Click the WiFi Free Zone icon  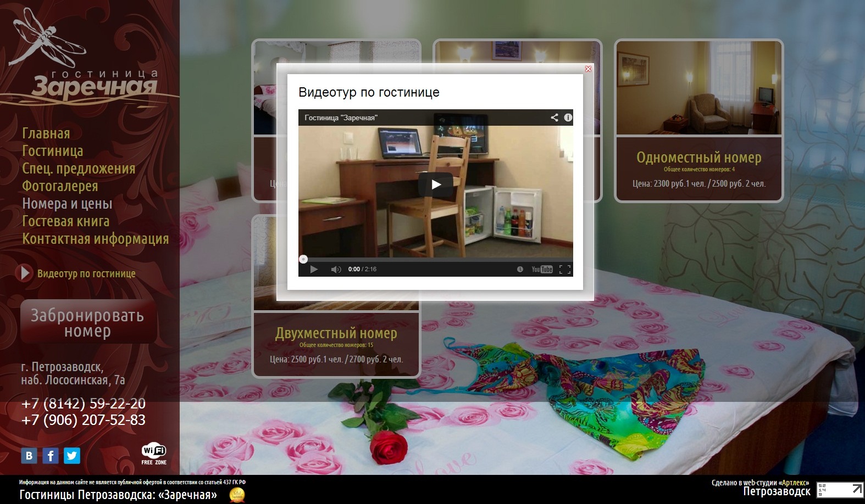154,454
